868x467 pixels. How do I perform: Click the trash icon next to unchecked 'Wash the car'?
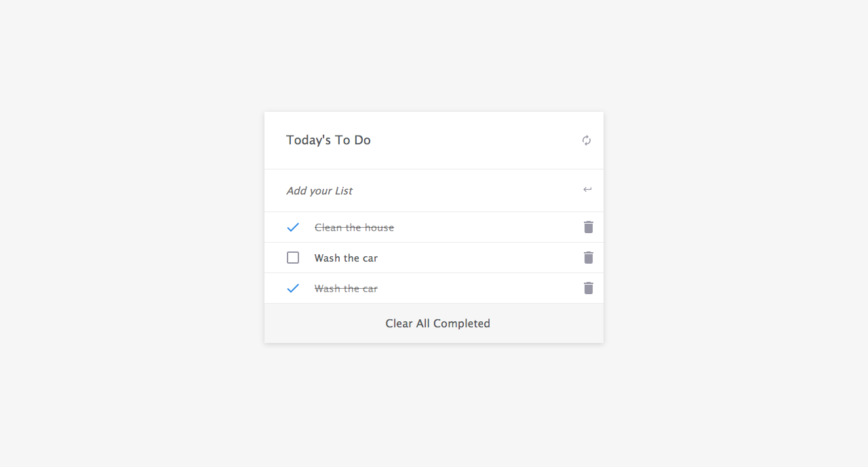coord(588,258)
